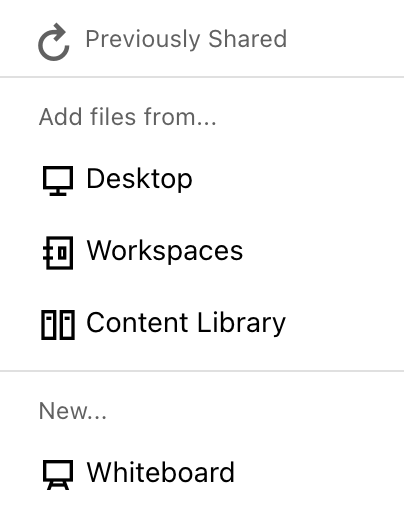The image size is (404, 518).
Task: Click the 'Content Library' text label
Action: click(186, 323)
